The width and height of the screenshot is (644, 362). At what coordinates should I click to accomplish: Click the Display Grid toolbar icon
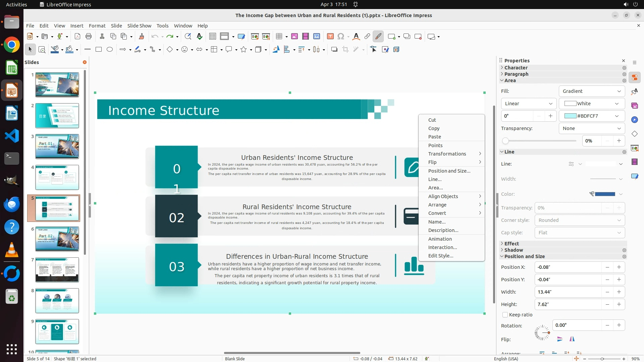click(212, 37)
